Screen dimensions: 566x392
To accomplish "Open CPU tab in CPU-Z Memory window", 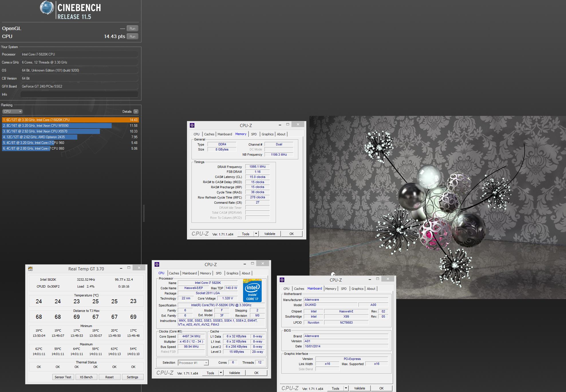I will pos(196,134).
